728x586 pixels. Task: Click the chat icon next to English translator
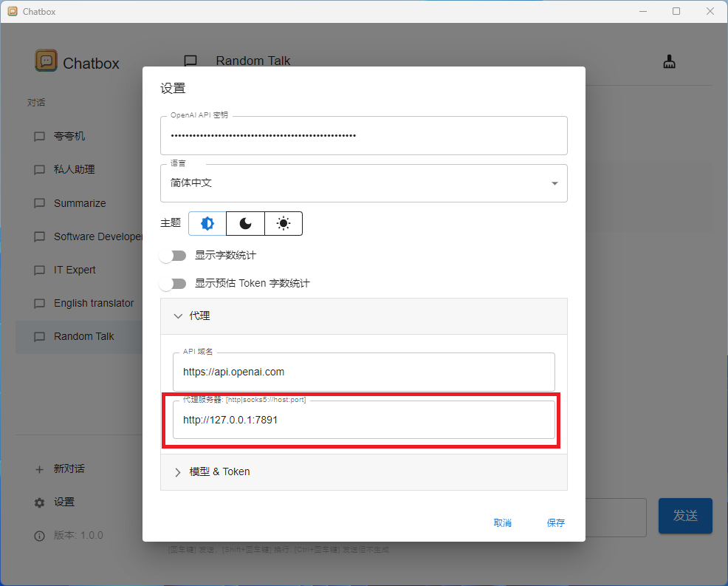click(39, 304)
